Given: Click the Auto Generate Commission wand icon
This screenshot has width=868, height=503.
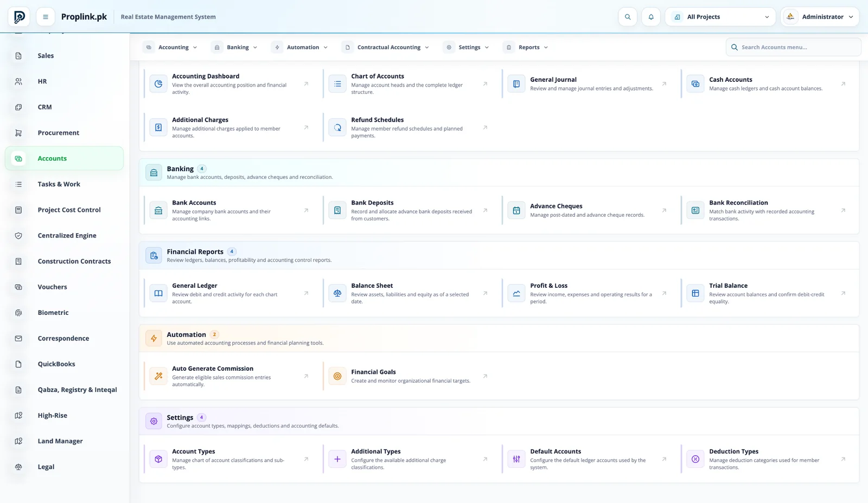Looking at the screenshot, I should (x=158, y=376).
